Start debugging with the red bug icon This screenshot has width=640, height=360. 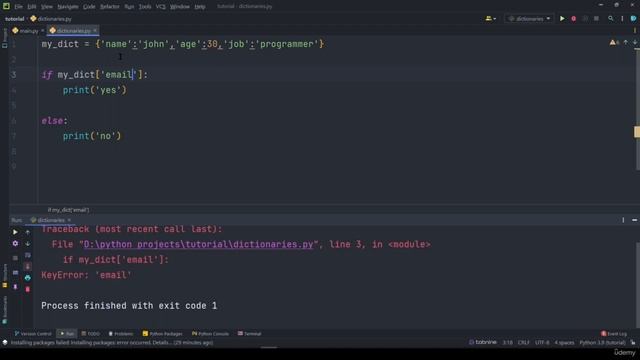coord(573,18)
